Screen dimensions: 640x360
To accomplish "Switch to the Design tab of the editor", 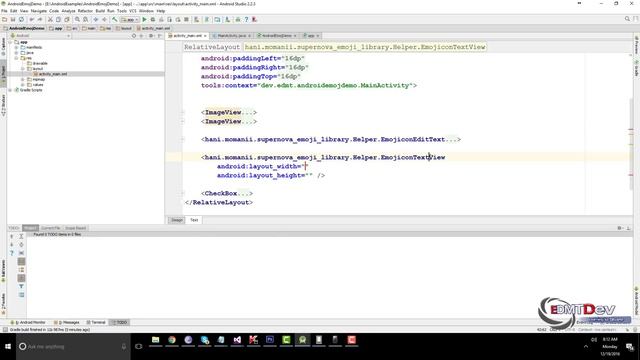I will tap(177, 220).
